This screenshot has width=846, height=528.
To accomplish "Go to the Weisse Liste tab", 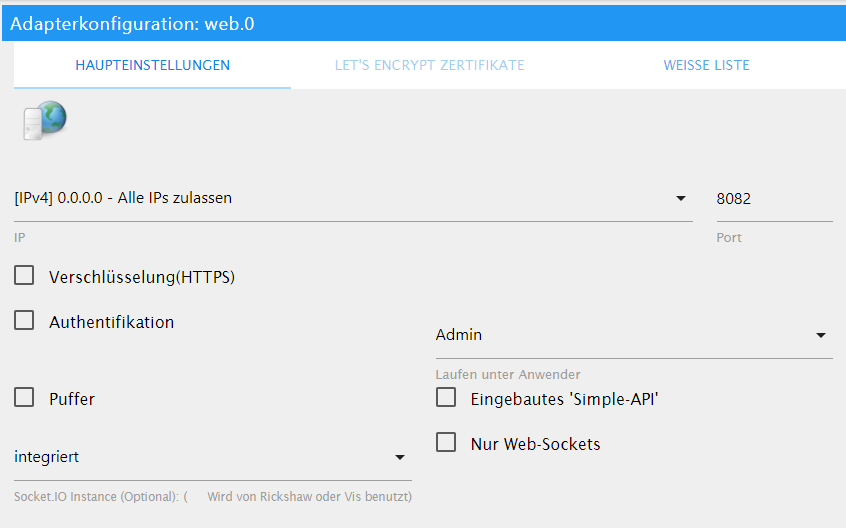I will pyautogui.click(x=706, y=65).
